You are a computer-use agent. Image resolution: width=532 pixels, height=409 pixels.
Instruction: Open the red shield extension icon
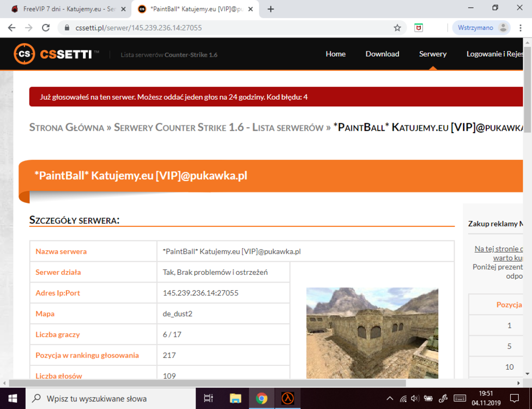[419, 28]
